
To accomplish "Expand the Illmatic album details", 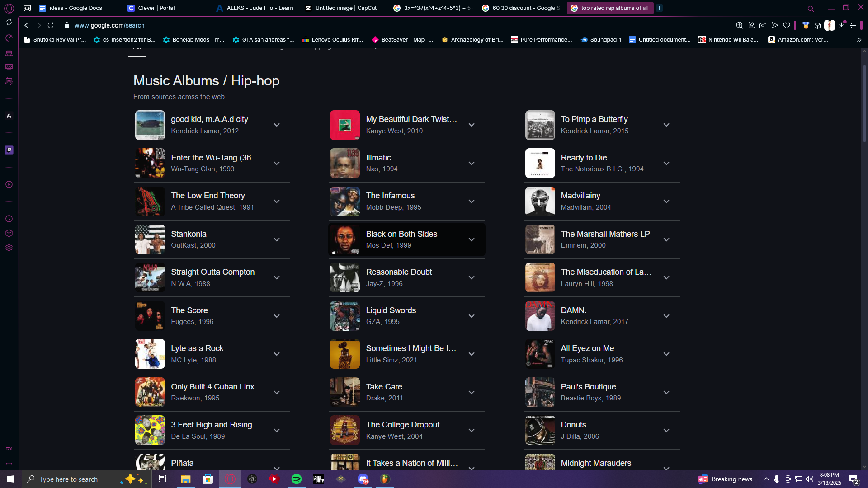I will click(472, 164).
